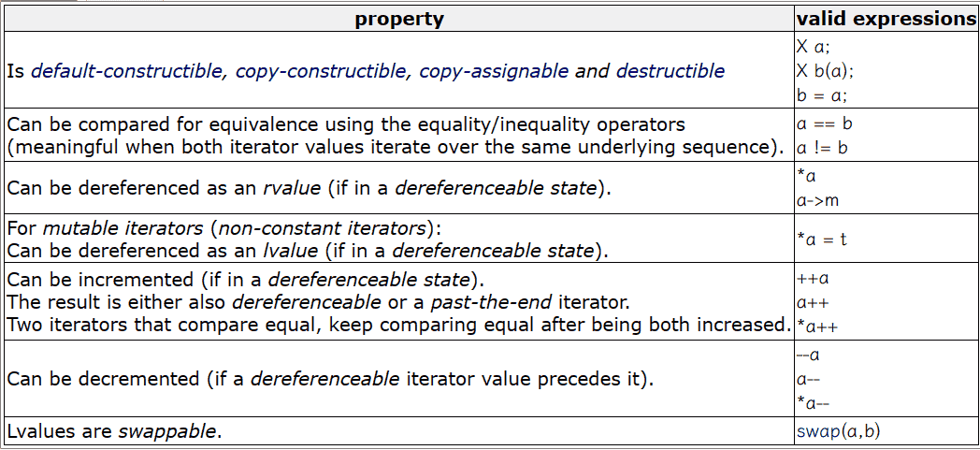Click the '*a--' expression
Viewport: 980px width, 450px height.
tap(814, 404)
